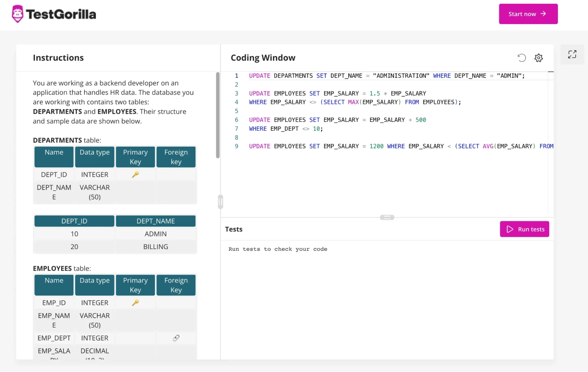Click the Tests heading
588x372 pixels.
[x=234, y=229]
